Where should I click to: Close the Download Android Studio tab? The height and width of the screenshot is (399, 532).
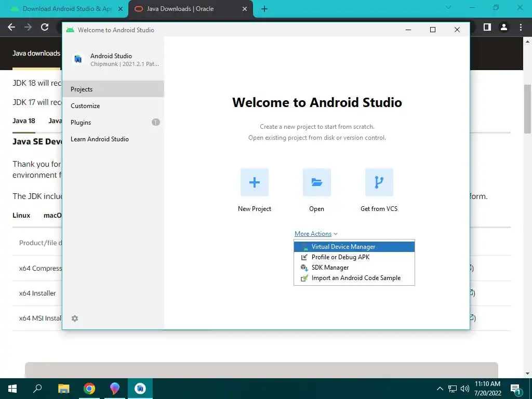tap(121, 9)
